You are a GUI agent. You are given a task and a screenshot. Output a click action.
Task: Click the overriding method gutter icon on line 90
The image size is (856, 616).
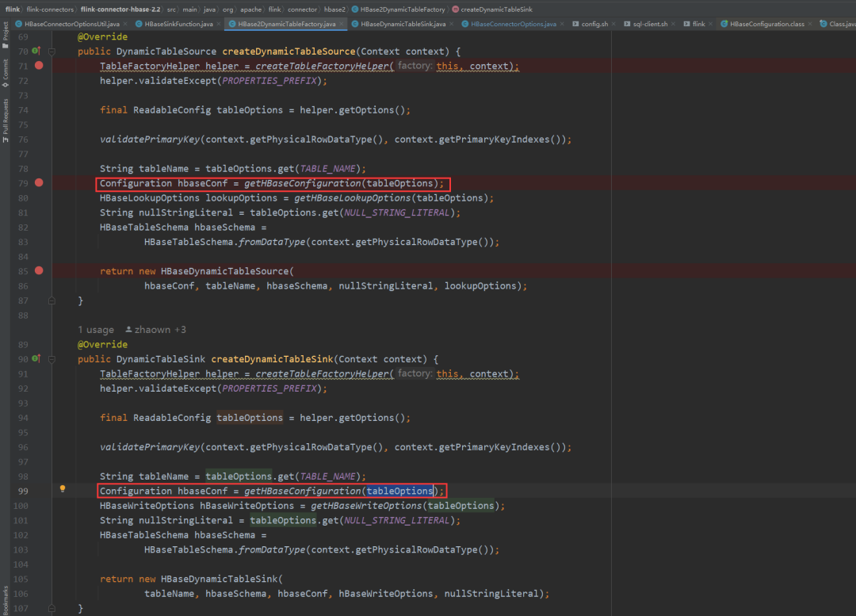[36, 358]
